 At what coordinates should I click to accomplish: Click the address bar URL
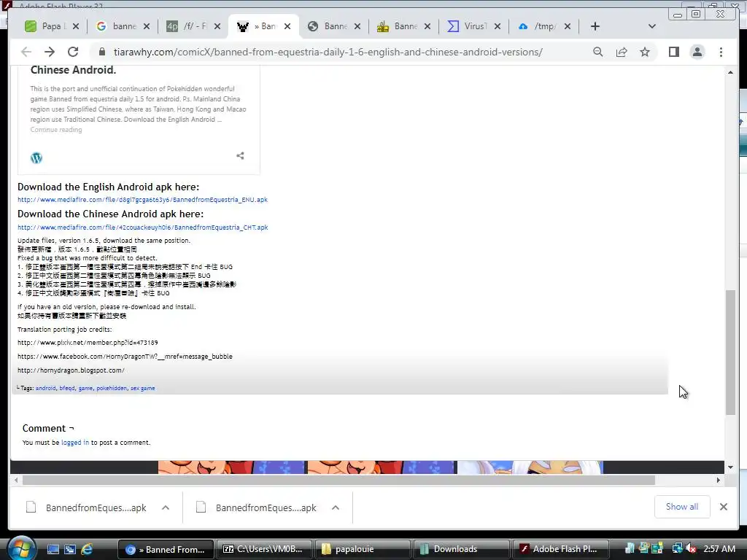coord(328,52)
